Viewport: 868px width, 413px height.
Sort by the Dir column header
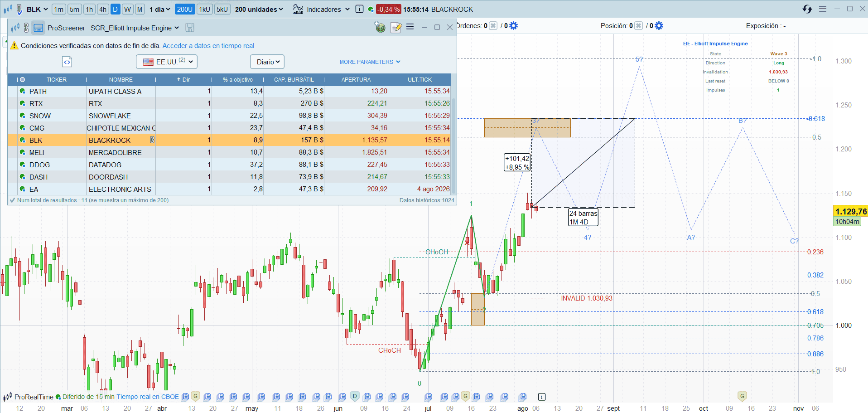[183, 79]
